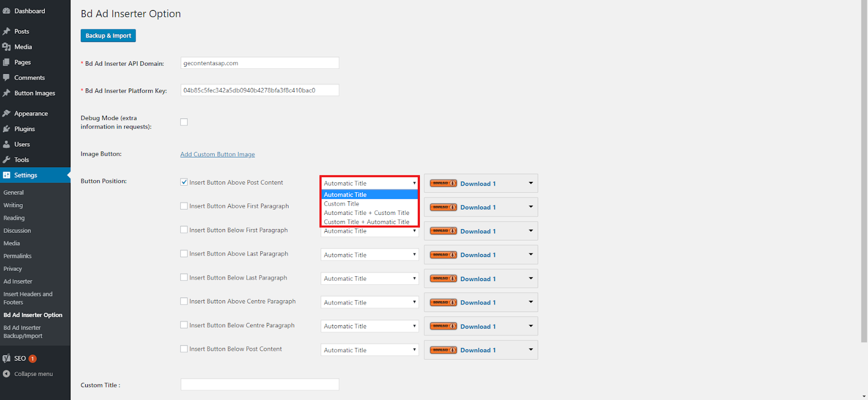Check Insert Button Above Last Paragraph
Screen dimensions: 868x400
(184, 253)
